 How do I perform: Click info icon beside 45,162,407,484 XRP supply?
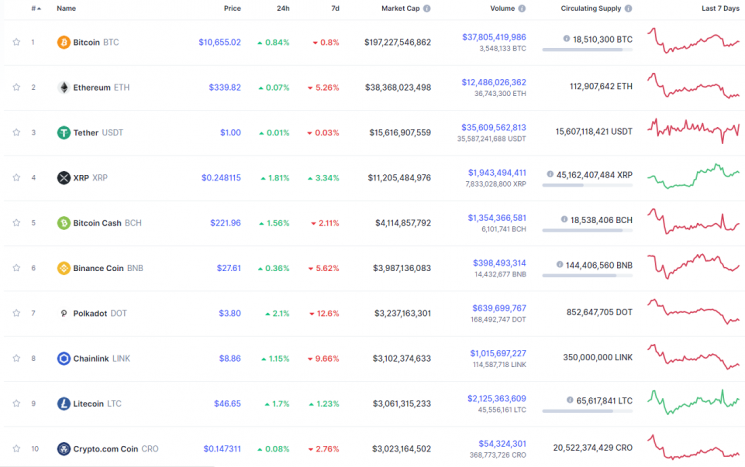coord(550,174)
